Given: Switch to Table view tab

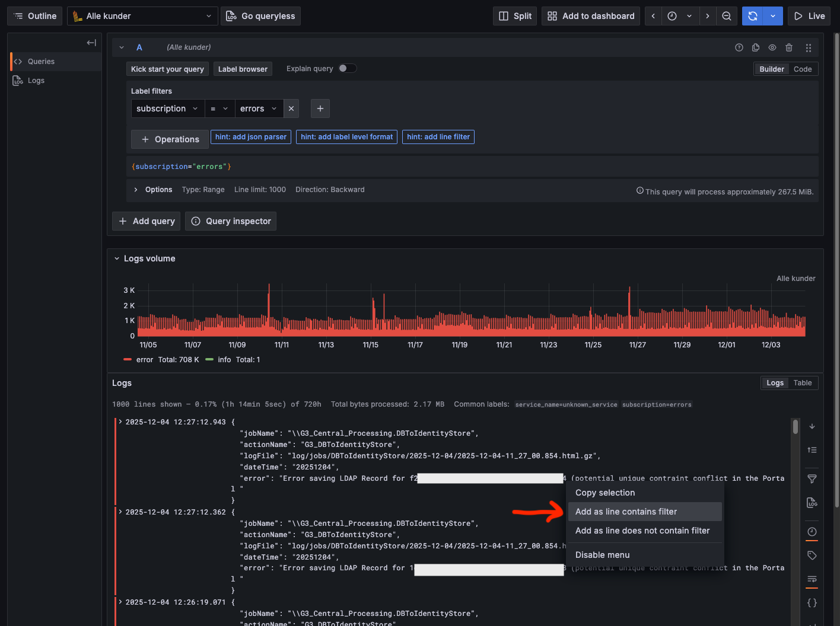Looking at the screenshot, I should click(802, 383).
